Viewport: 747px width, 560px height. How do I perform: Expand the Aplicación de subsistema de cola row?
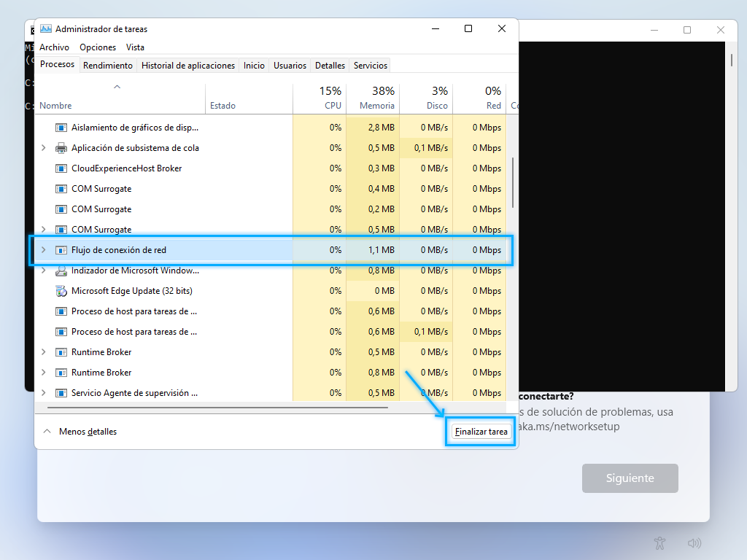tap(43, 148)
